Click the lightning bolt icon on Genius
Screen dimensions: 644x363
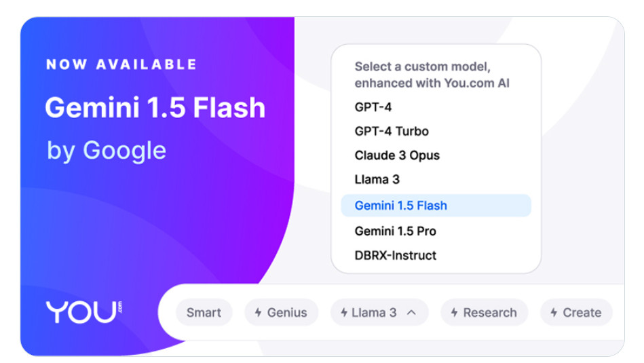(x=259, y=313)
